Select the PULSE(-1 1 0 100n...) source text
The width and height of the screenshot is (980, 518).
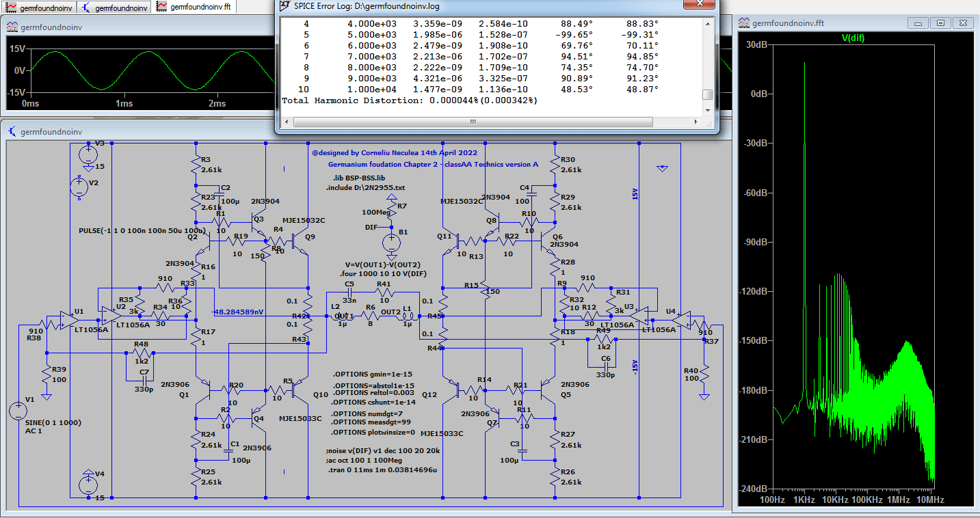142,231
